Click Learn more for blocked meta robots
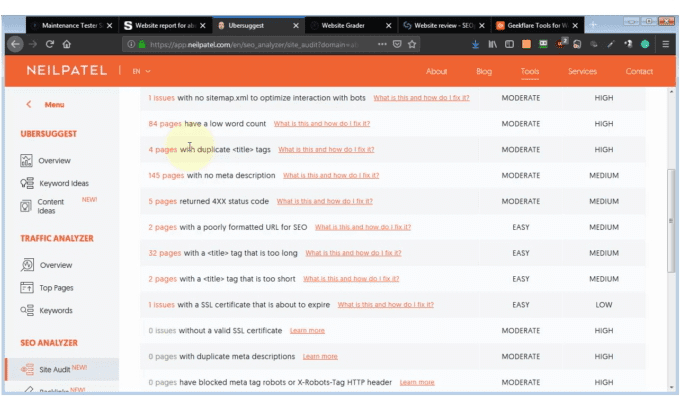Screen dimensions: 680x396 point(417,382)
